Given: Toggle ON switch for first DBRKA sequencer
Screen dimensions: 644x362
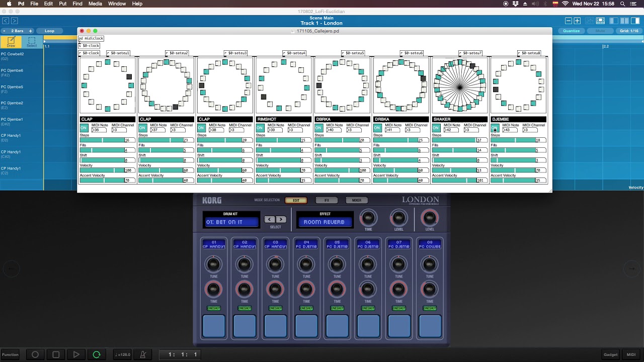Looking at the screenshot, I should point(318,128).
